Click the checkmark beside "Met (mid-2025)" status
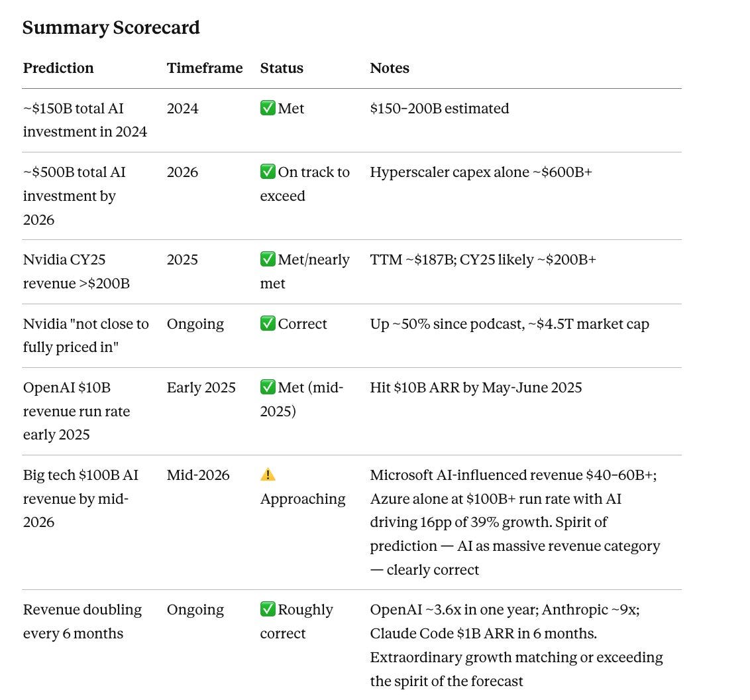Screen dimensions: 750x700 click(x=268, y=387)
